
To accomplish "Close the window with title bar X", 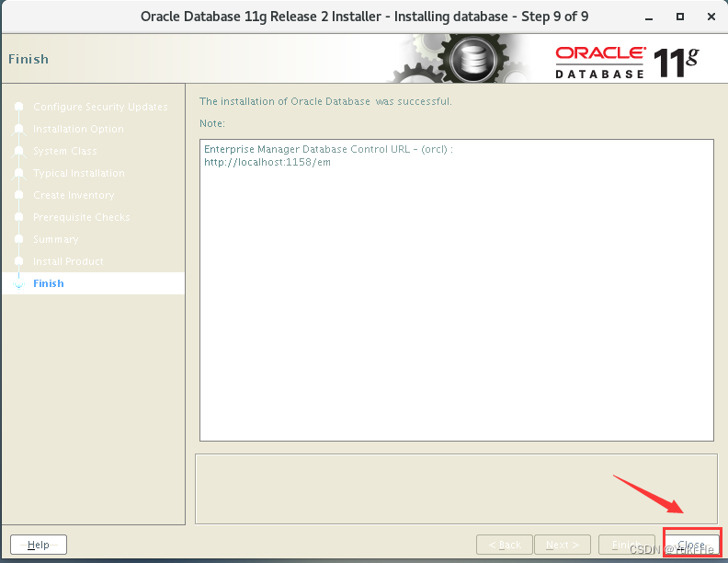I will (711, 17).
